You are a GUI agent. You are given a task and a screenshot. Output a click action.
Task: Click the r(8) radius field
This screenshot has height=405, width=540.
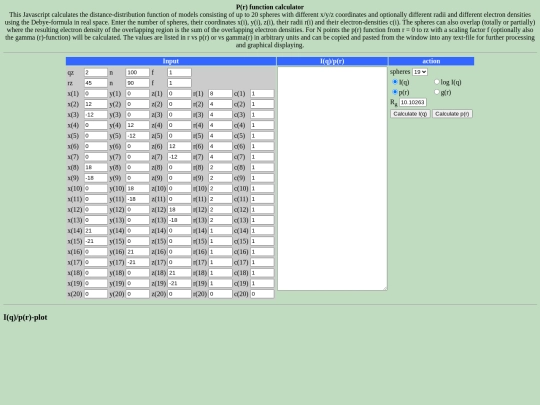coord(220,167)
